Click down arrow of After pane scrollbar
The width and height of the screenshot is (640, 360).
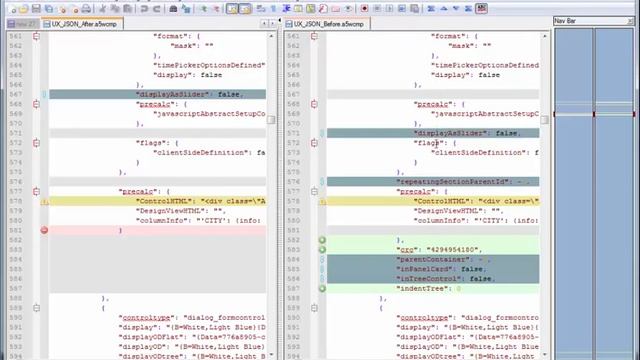click(x=271, y=355)
